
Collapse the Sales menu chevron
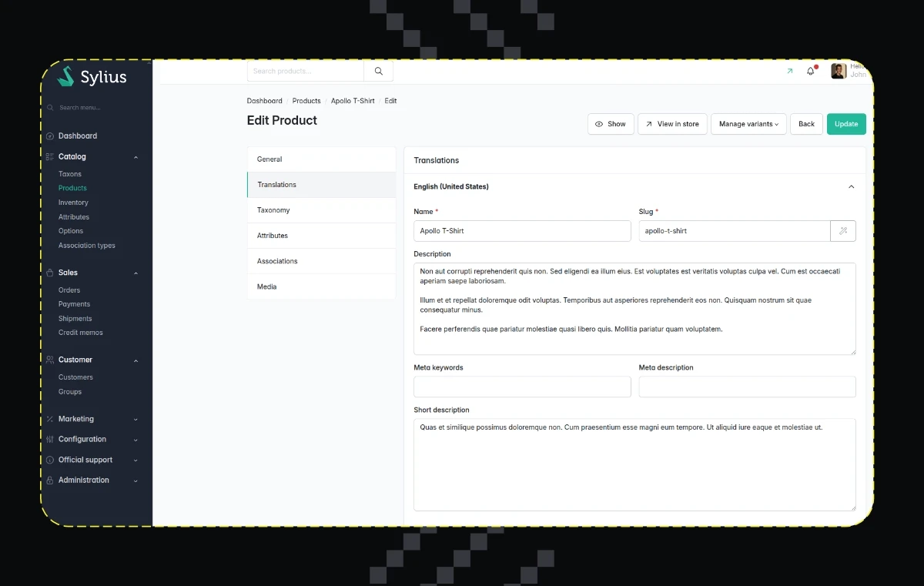click(x=136, y=273)
